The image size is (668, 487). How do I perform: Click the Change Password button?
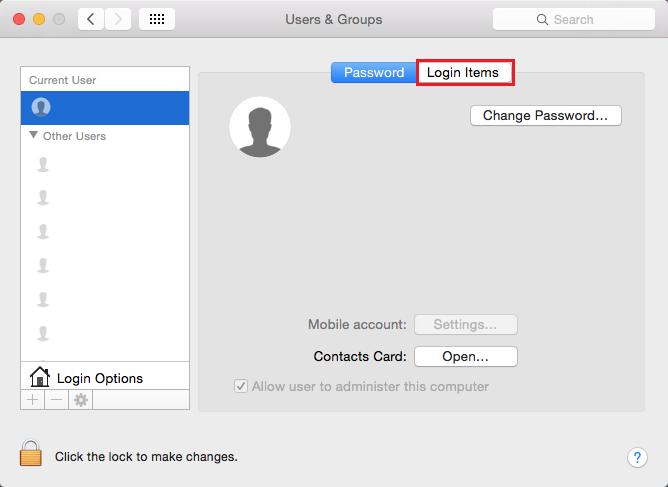(x=546, y=115)
